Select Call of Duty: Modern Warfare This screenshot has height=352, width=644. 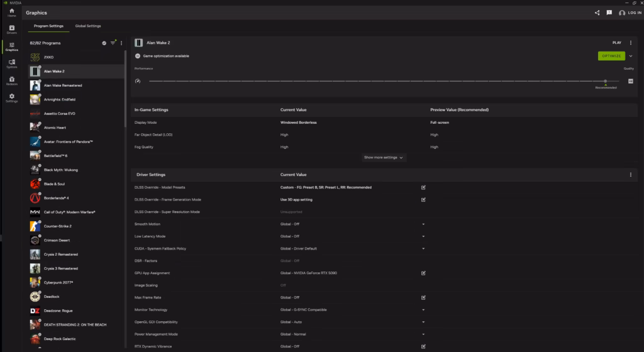[x=76, y=212]
